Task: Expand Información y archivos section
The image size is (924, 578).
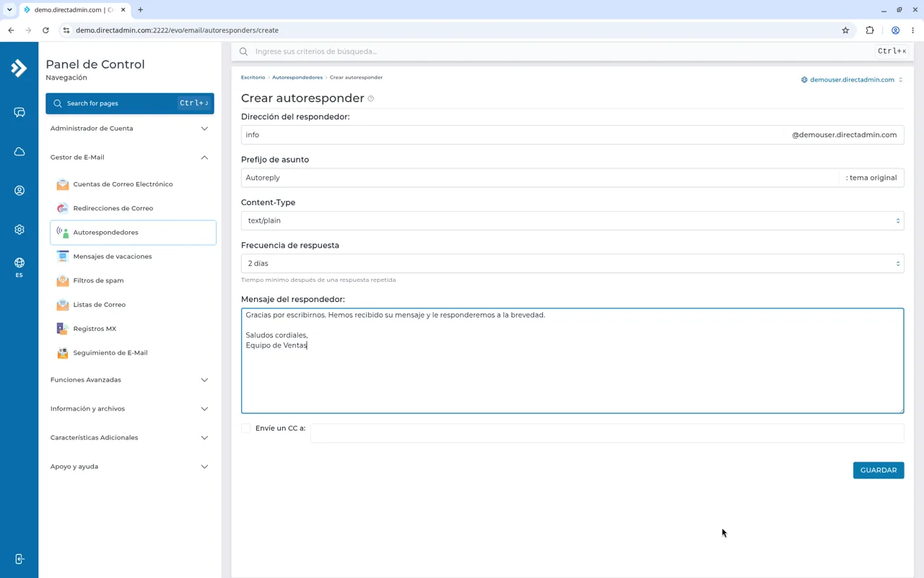Action: pos(130,409)
